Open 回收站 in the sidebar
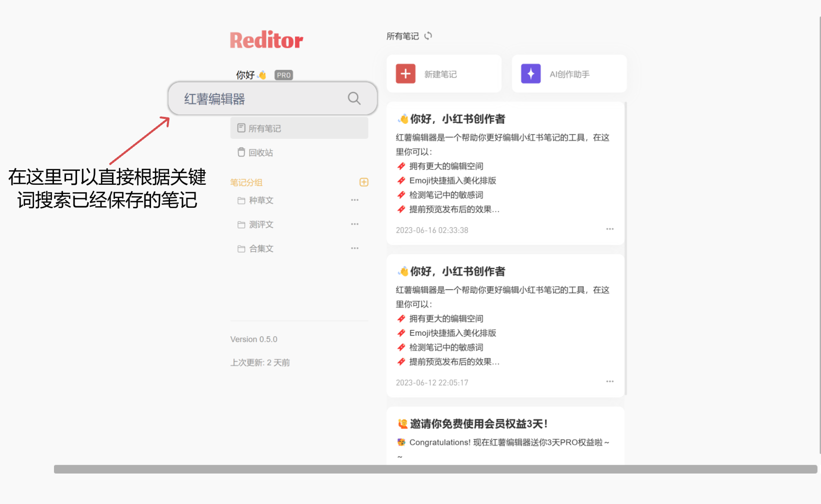 (x=299, y=152)
